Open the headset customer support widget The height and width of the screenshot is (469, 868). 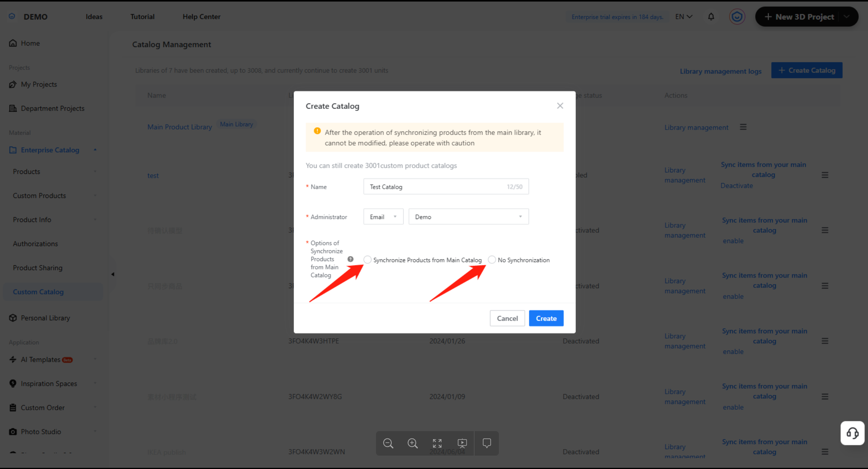[x=852, y=433]
